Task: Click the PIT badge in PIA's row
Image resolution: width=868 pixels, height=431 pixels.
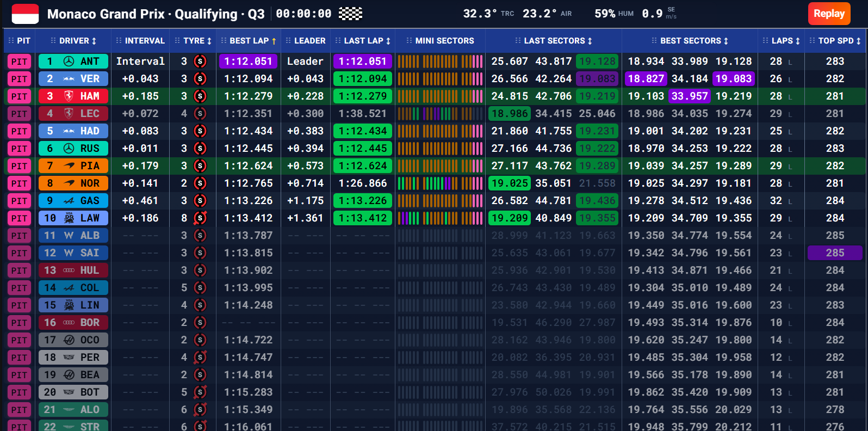Action: click(20, 166)
